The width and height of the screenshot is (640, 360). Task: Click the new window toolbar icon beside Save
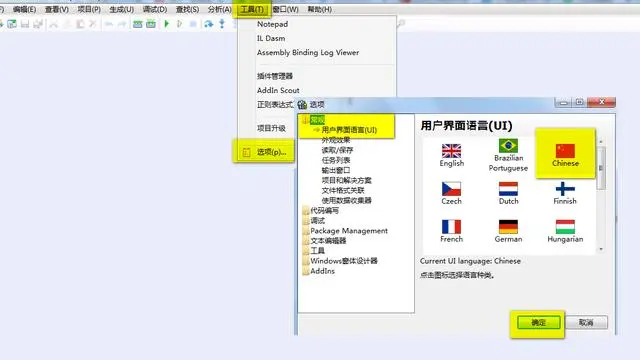coord(12,24)
